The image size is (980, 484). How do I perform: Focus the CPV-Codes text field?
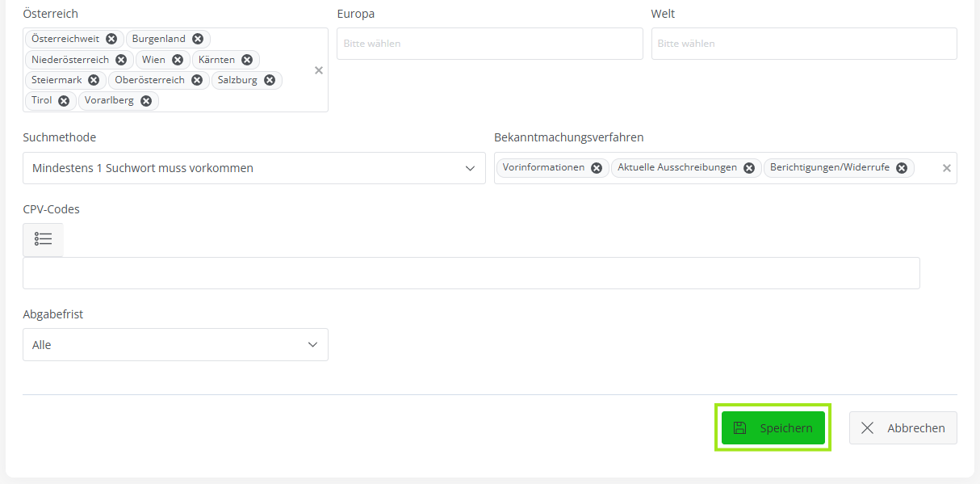pos(471,273)
